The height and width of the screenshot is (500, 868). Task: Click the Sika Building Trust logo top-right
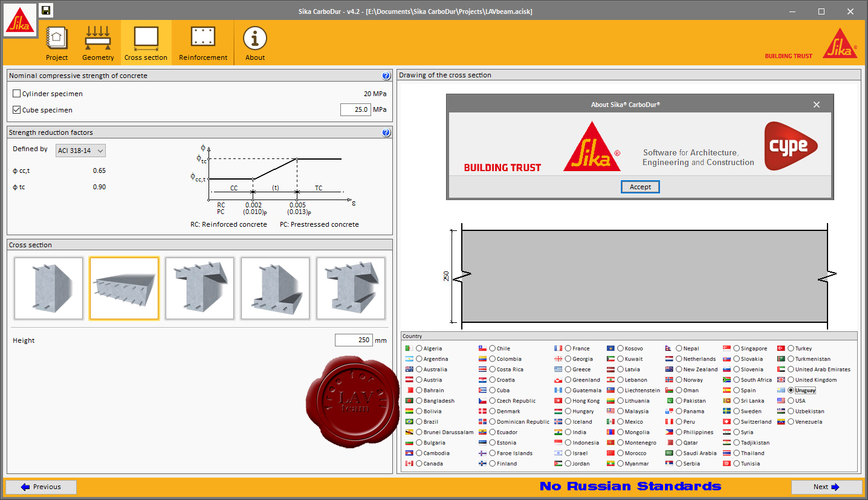click(811, 44)
